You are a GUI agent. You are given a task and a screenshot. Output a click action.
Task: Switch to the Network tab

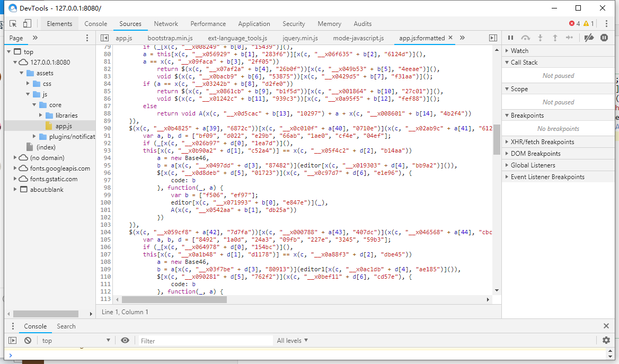[x=166, y=24]
